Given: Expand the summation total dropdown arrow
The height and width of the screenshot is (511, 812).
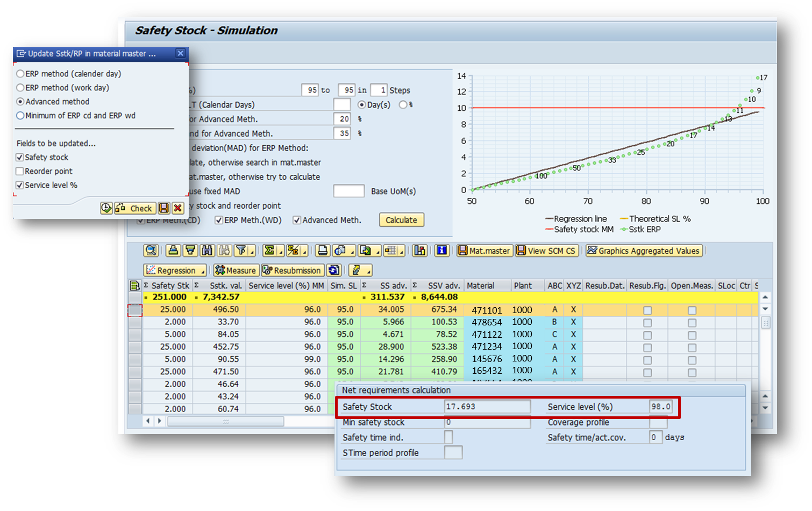Looking at the screenshot, I should coord(281,252).
